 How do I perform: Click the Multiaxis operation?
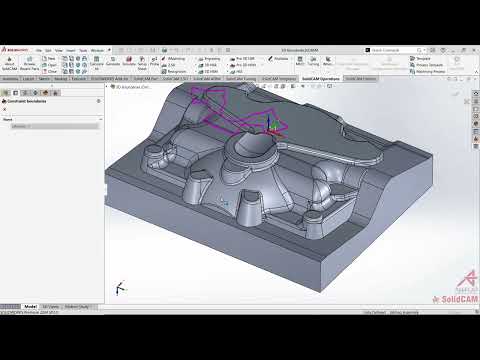[278, 58]
